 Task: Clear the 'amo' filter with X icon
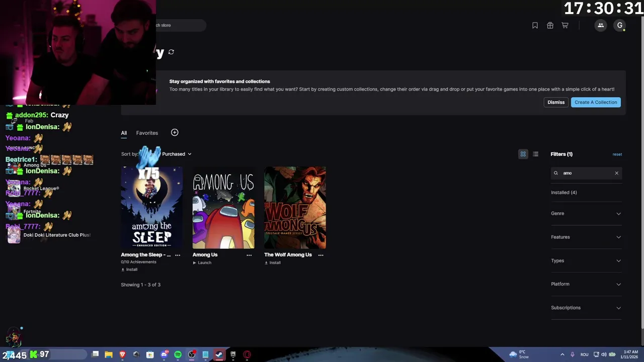click(x=616, y=173)
